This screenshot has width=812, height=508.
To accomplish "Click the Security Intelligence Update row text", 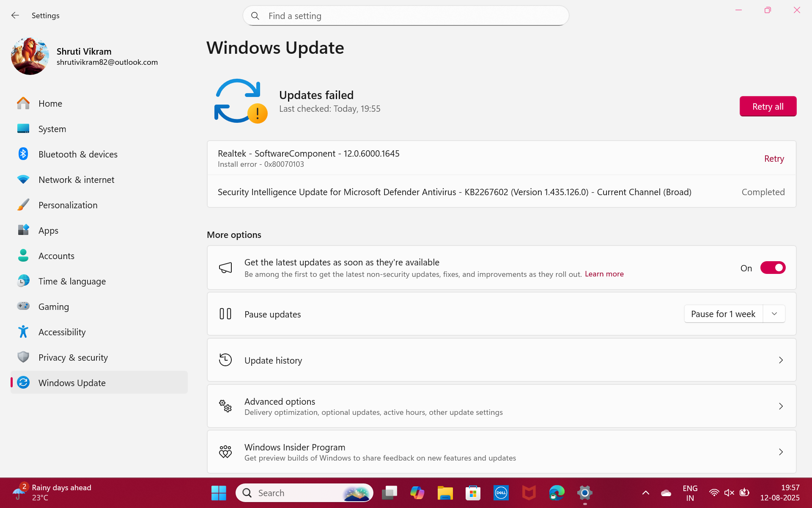I will 455,192.
